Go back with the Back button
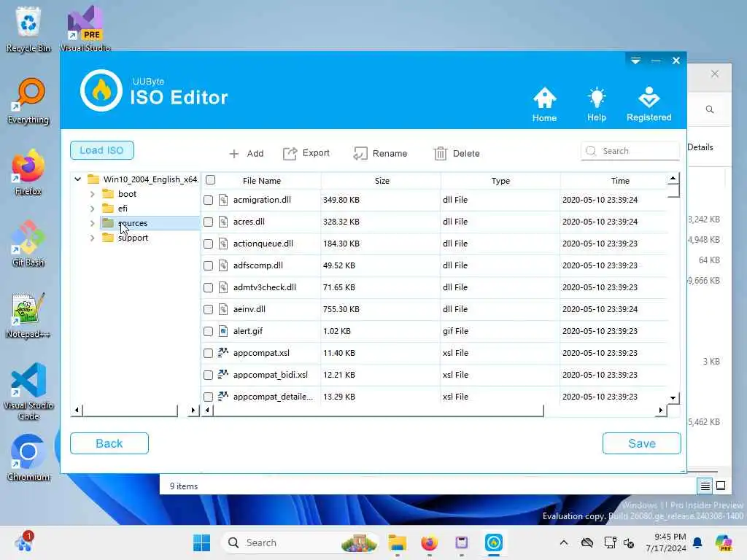 109,443
